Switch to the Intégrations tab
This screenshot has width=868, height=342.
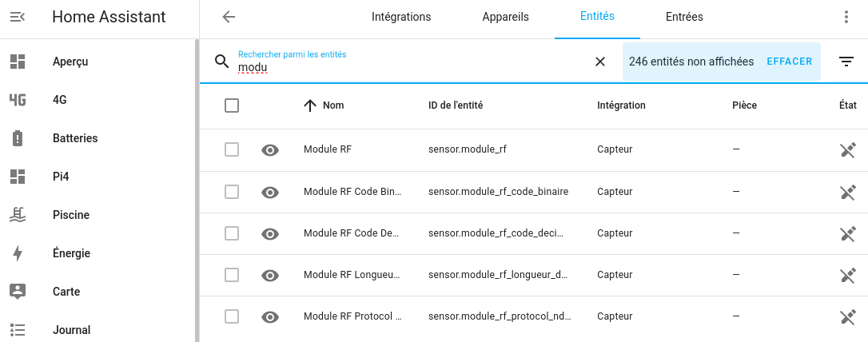coord(401,17)
